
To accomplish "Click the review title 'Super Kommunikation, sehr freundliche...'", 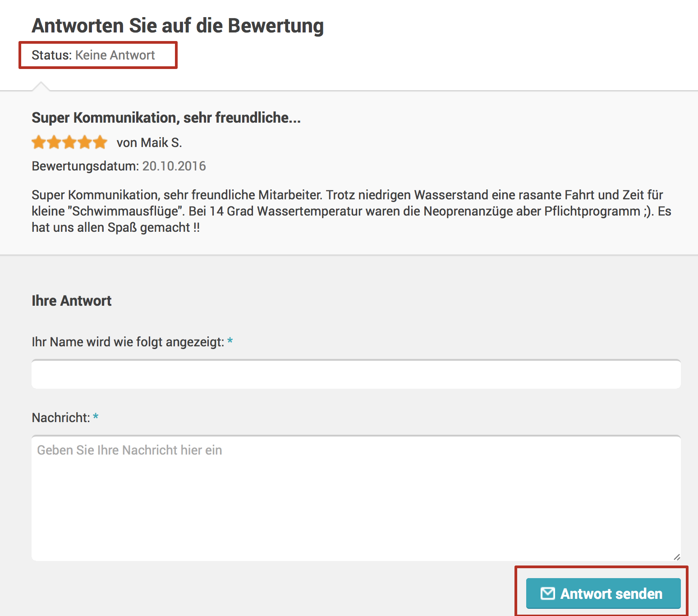I will point(166,118).
